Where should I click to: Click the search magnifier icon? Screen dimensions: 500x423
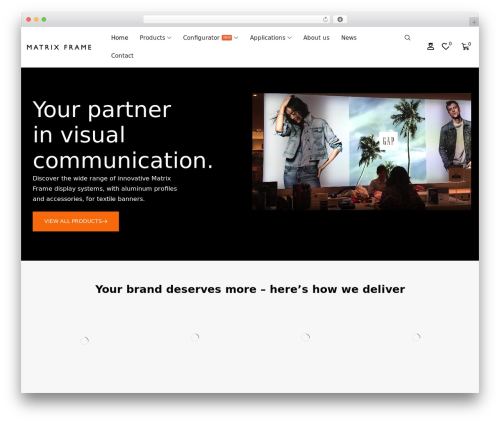[x=407, y=38]
